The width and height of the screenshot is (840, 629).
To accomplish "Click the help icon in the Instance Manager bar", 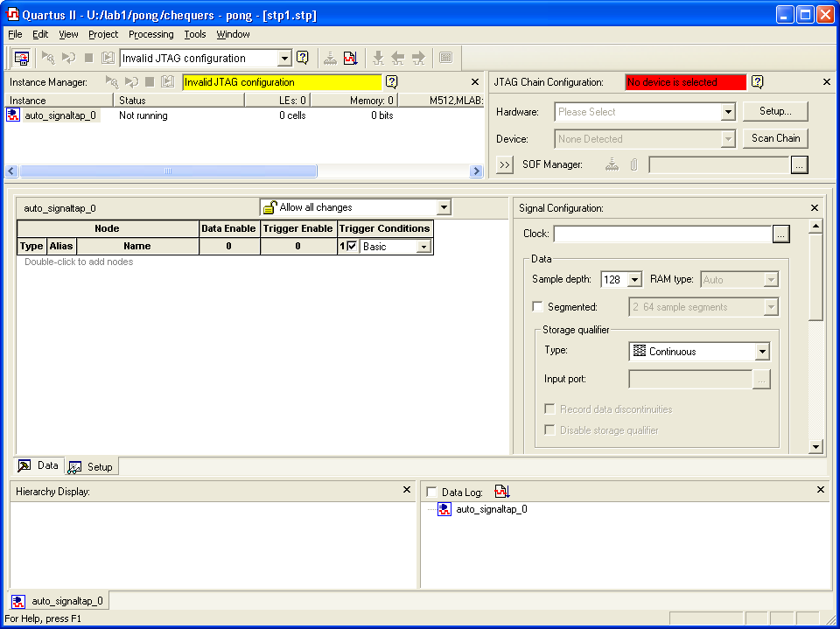I will tap(391, 82).
